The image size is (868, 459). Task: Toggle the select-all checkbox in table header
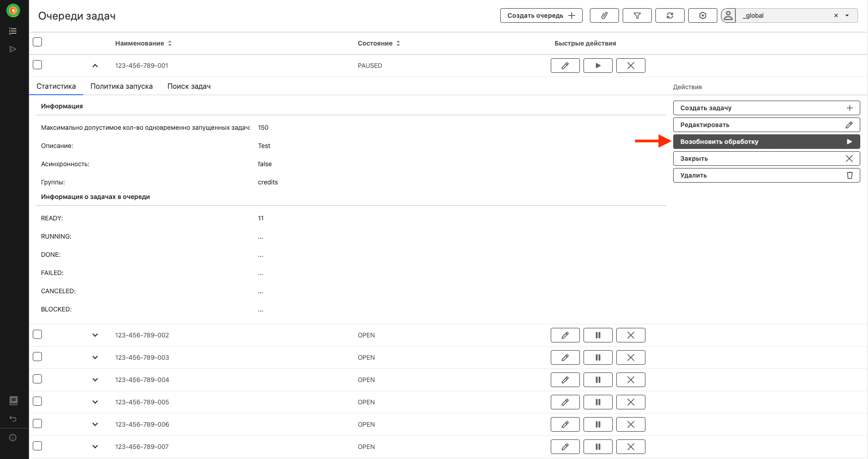point(37,42)
